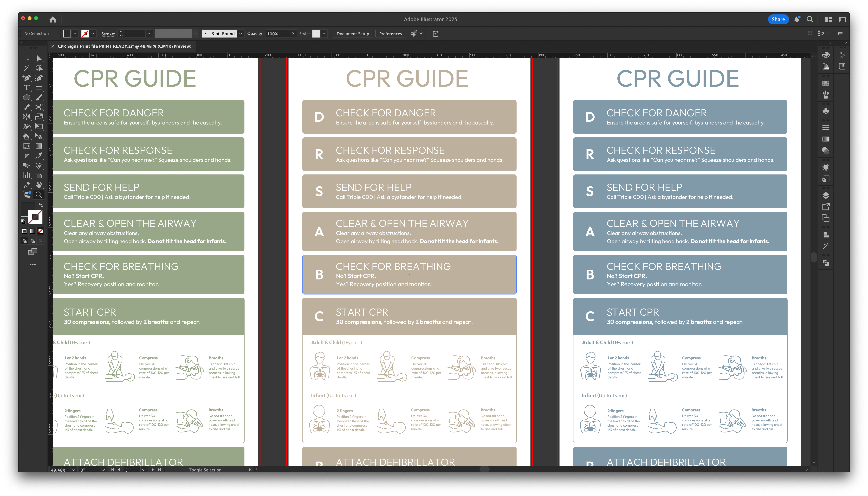868x496 pixels.
Task: Go to next artboard
Action: tap(152, 470)
